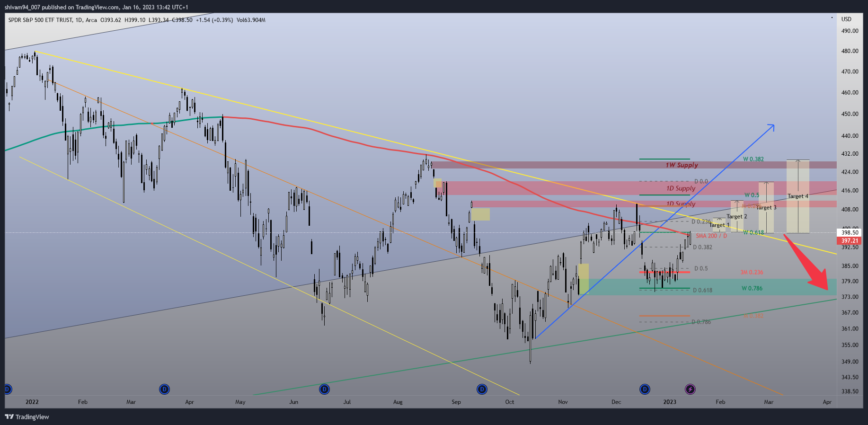Viewport: 868px width, 425px height.
Task: Click the dividend marker in mid-June
Action: pos(324,390)
